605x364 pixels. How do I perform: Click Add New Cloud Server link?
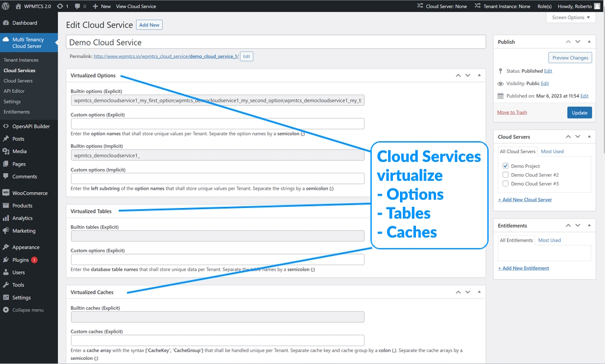click(525, 200)
